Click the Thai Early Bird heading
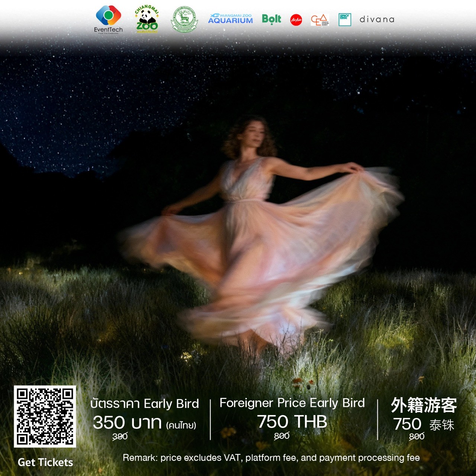 click(144, 403)
